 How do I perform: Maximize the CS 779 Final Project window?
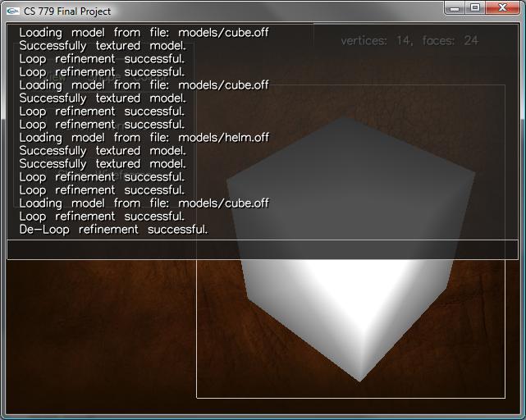[x=475, y=7]
